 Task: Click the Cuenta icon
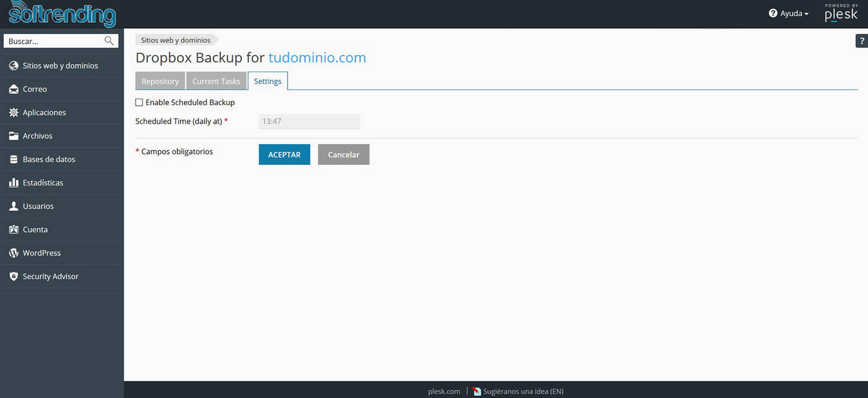[14, 229]
